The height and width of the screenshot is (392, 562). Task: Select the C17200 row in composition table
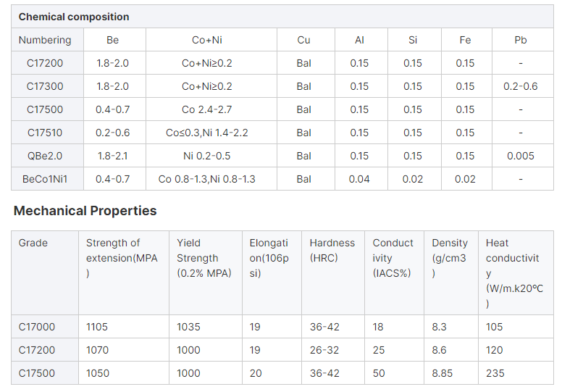(x=282, y=63)
